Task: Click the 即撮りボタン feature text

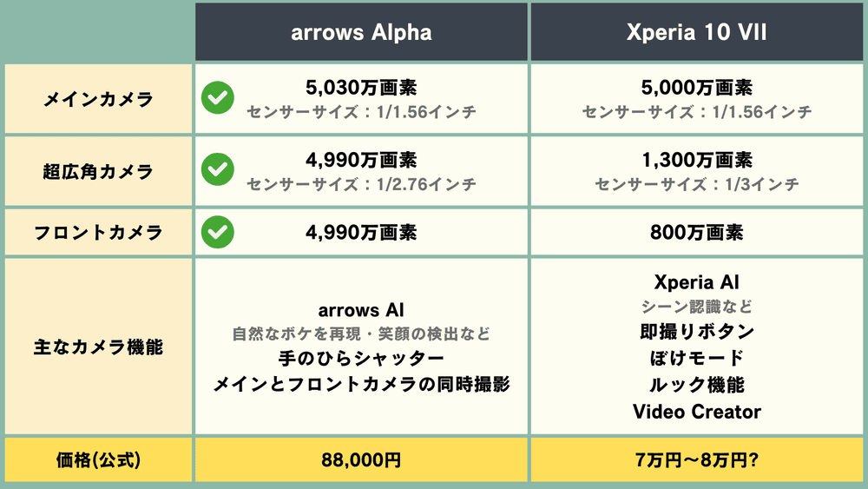Action: [x=697, y=331]
